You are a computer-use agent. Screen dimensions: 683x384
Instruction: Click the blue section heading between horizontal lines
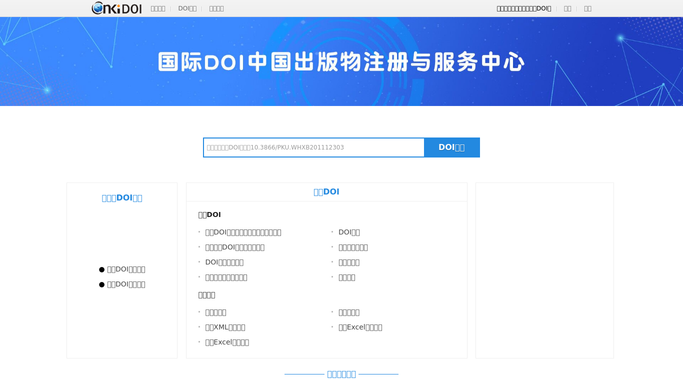pyautogui.click(x=342, y=374)
